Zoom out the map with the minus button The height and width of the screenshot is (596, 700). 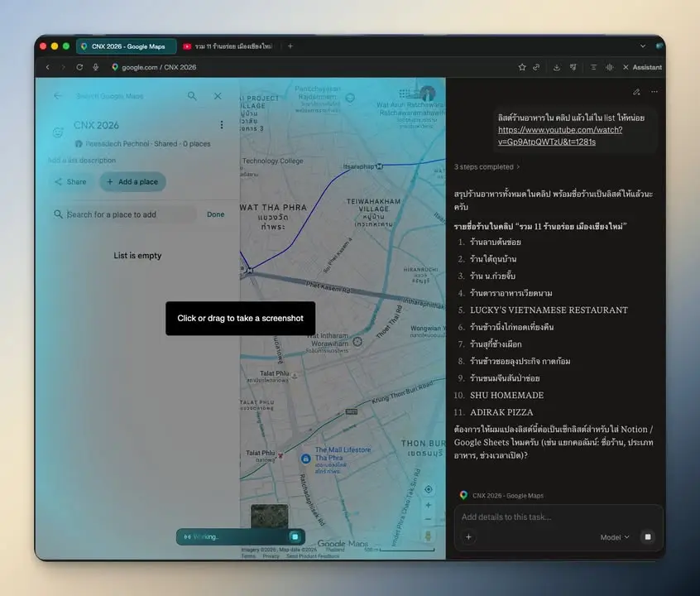click(428, 519)
